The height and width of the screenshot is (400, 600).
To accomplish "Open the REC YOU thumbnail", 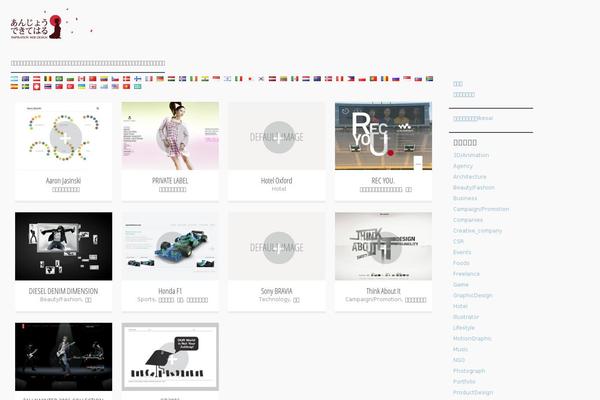I will coord(383,136).
